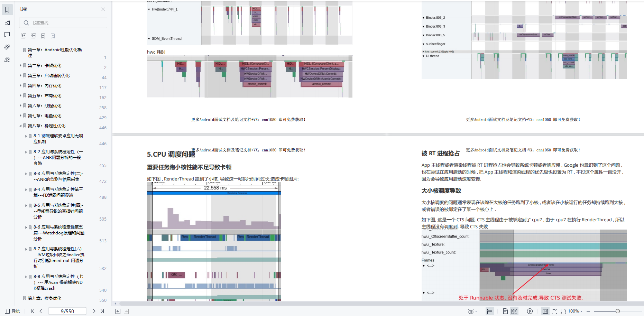
Task: Click the zoom slider handle
Action: (x=618, y=311)
